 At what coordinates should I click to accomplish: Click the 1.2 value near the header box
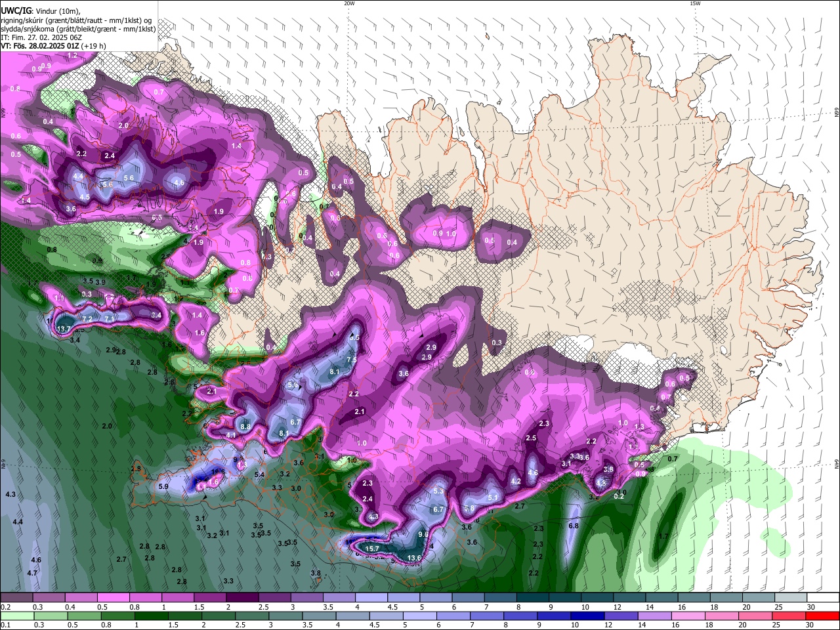pos(73,56)
